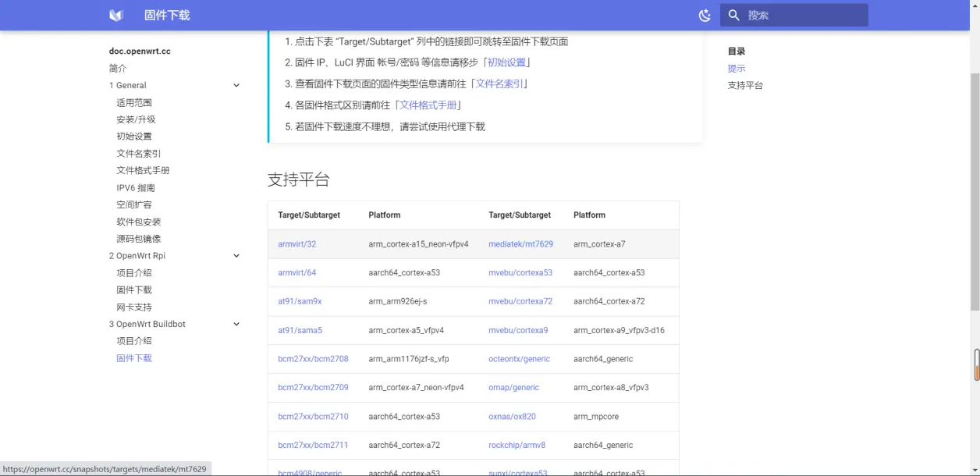Image resolution: width=980 pixels, height=476 pixels.
Task: Follow the 文件格式手册 link in the tips
Action: [x=428, y=105]
